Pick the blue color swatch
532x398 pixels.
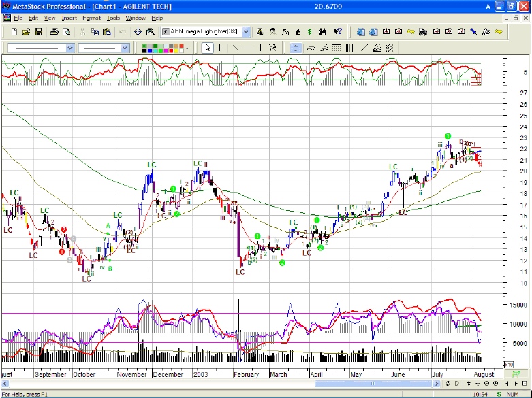coord(150,51)
